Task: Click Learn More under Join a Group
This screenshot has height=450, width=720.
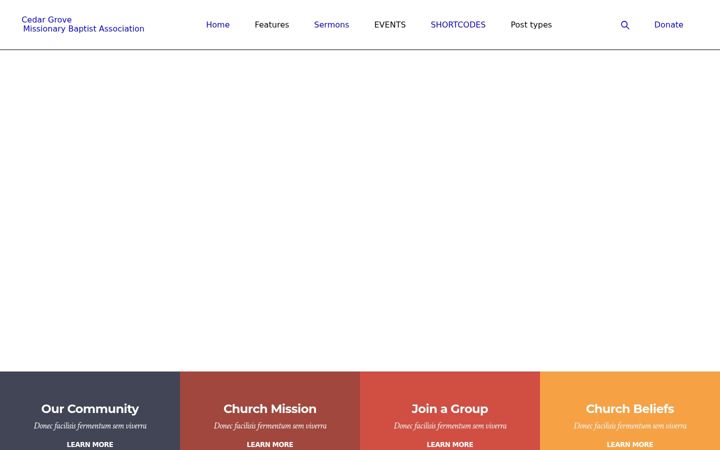Action: click(450, 444)
